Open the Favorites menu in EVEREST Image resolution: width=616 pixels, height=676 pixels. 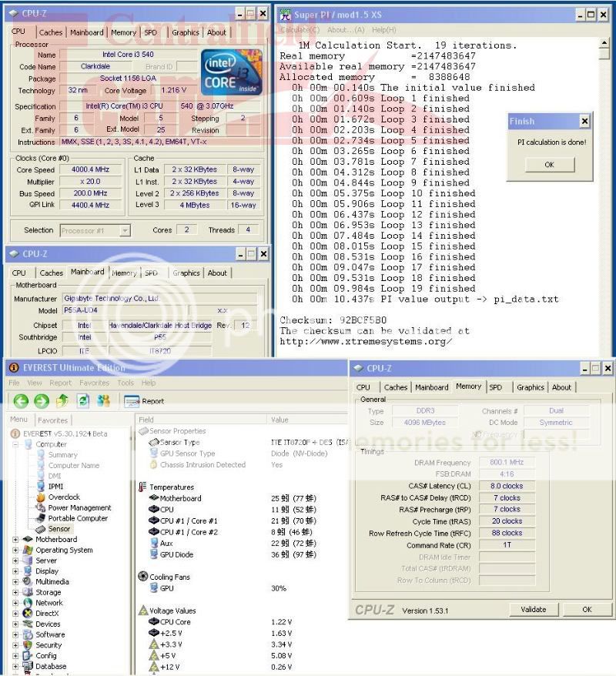pyautogui.click(x=94, y=383)
